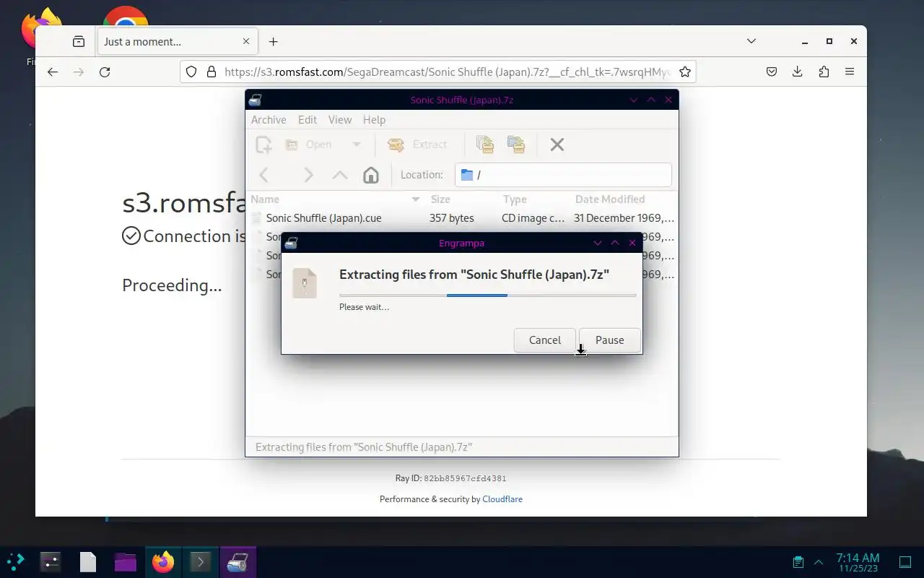924x578 pixels.
Task: Open Firefox downloads panel
Action: coord(797,72)
